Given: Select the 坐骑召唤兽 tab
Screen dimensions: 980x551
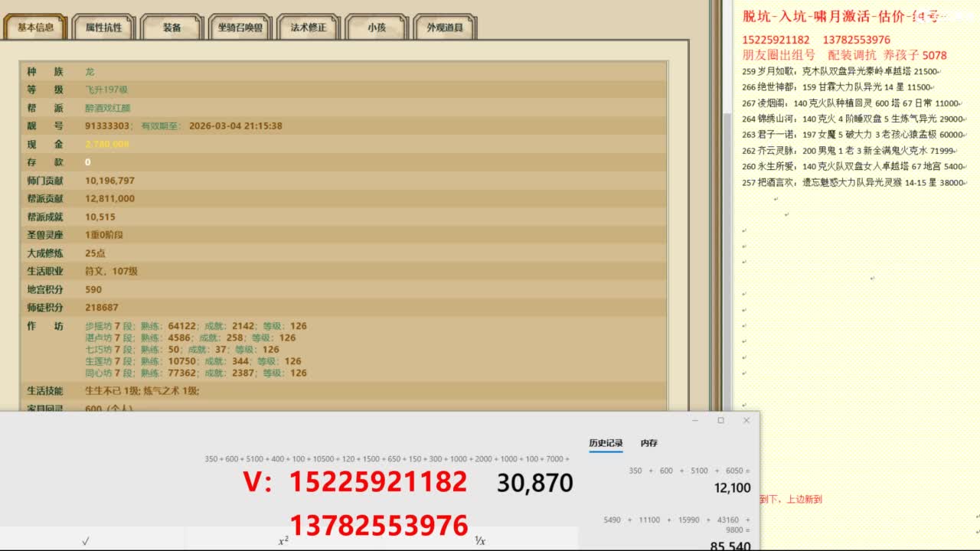Looking at the screenshot, I should click(x=240, y=28).
